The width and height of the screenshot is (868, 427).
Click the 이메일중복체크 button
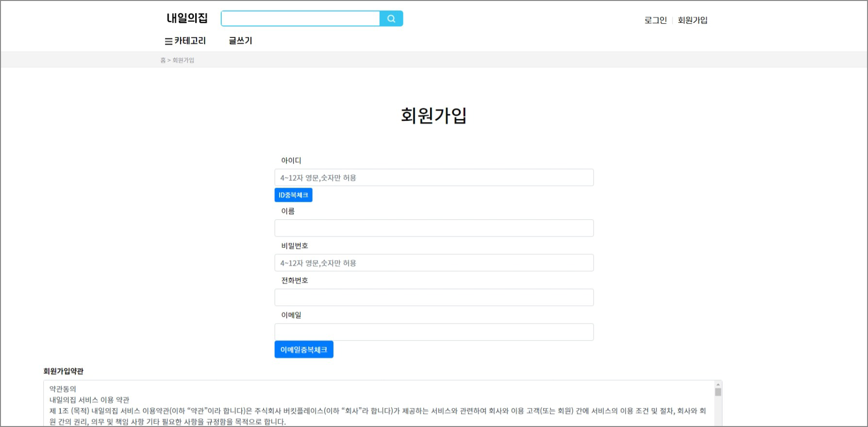tap(304, 349)
